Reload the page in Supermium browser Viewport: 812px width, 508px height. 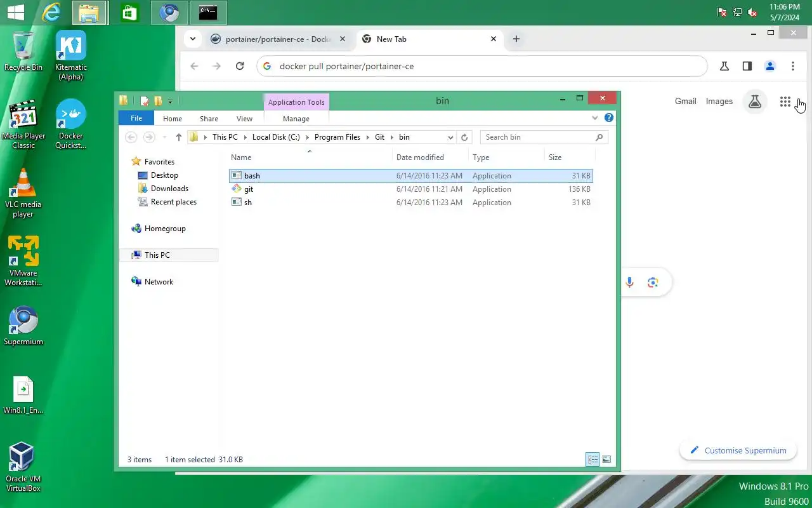click(240, 66)
